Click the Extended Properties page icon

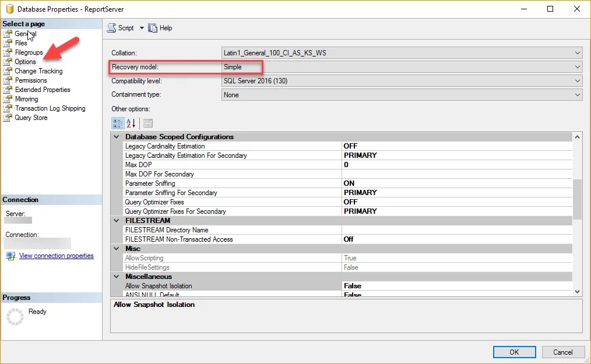[8, 90]
